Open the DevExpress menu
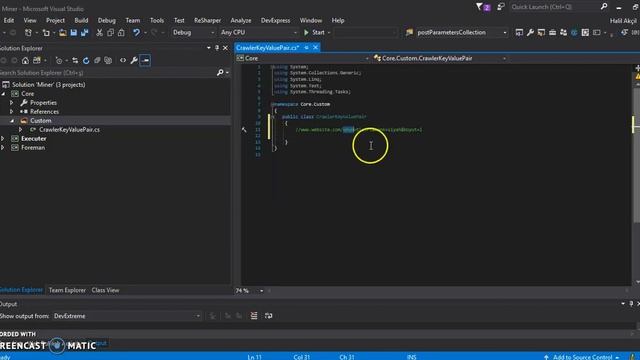Viewport: 640px width, 360px height. click(x=276, y=20)
